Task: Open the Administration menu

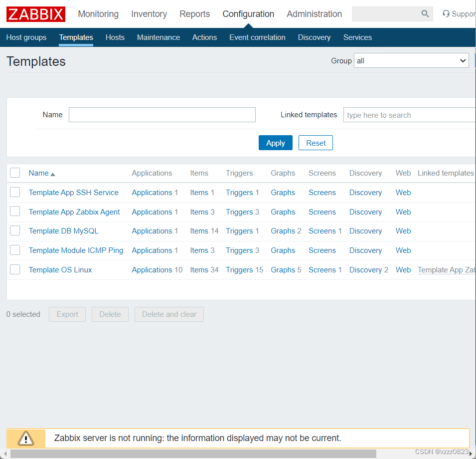Action: click(x=314, y=14)
